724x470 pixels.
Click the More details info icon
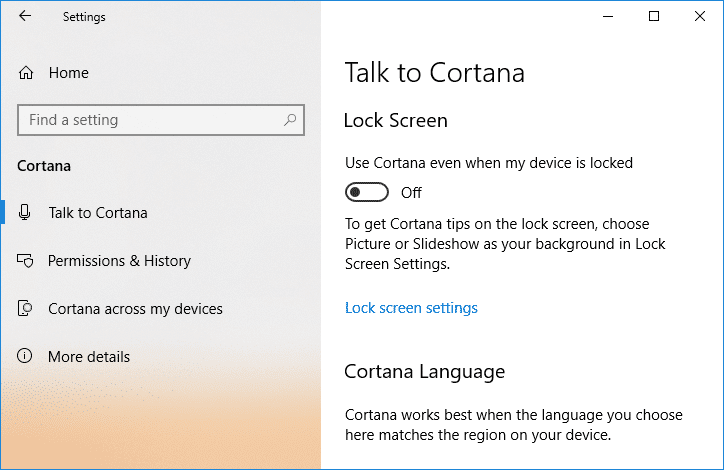click(x=24, y=356)
